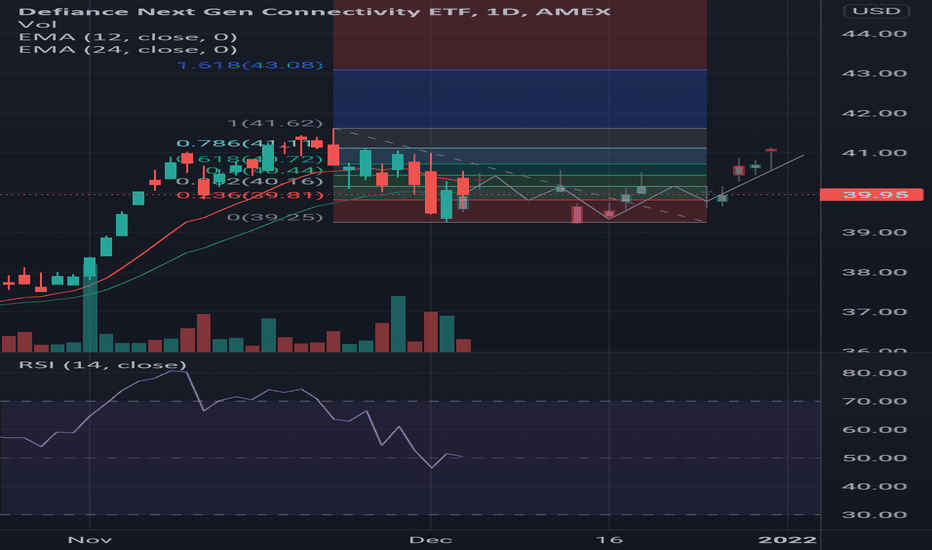Viewport: 932px width, 550px height.
Task: Click the 60.00 RSI axis label
Action: tap(874, 429)
